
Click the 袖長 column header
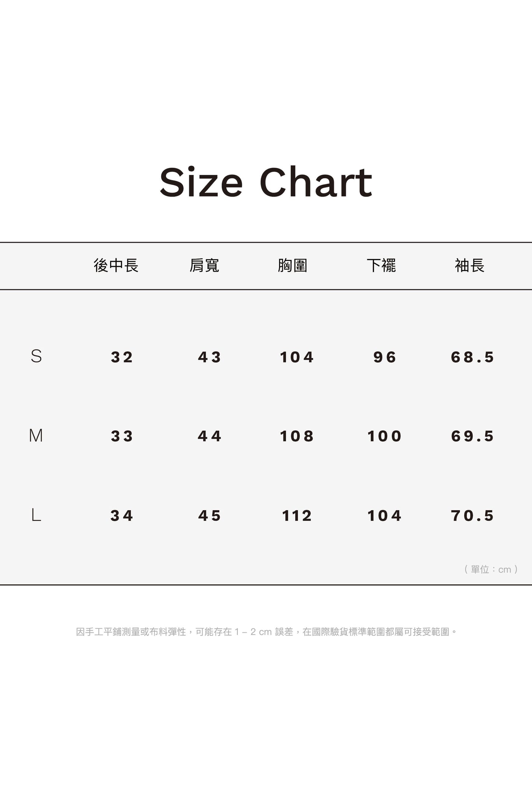pyautogui.click(x=470, y=265)
